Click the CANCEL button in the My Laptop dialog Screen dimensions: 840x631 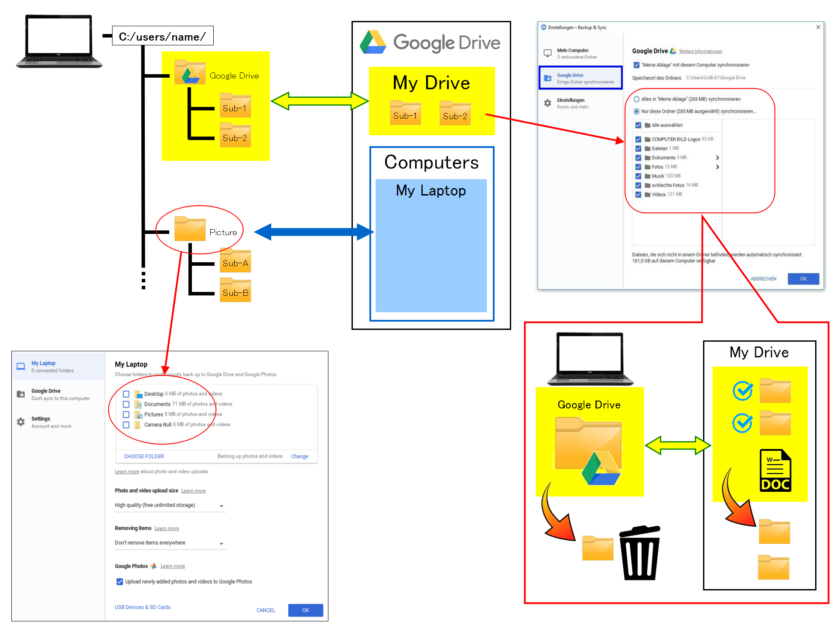point(266,610)
